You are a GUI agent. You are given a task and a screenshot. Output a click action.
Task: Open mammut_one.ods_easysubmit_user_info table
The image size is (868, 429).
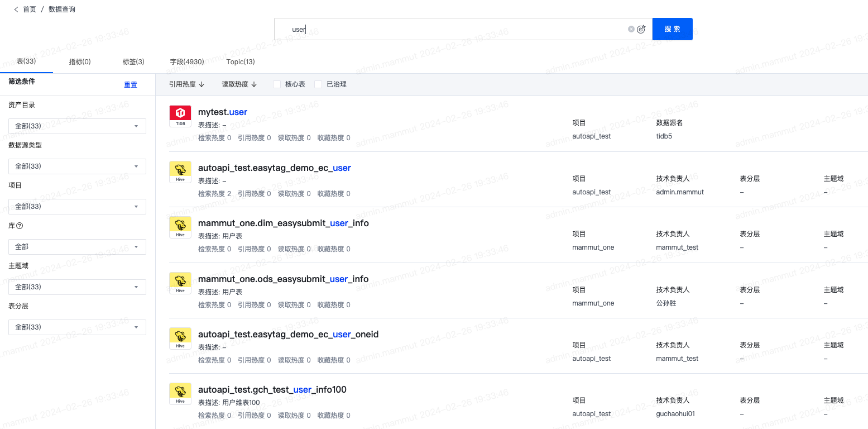(284, 279)
